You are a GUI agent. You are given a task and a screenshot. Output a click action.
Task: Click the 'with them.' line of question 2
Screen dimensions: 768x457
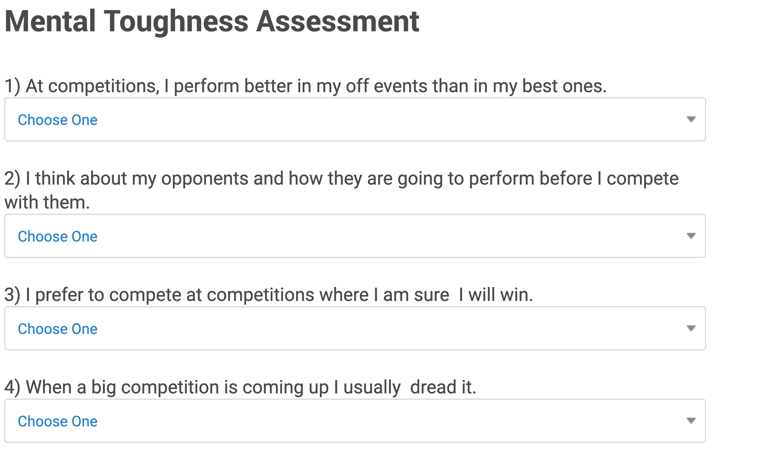point(47,202)
